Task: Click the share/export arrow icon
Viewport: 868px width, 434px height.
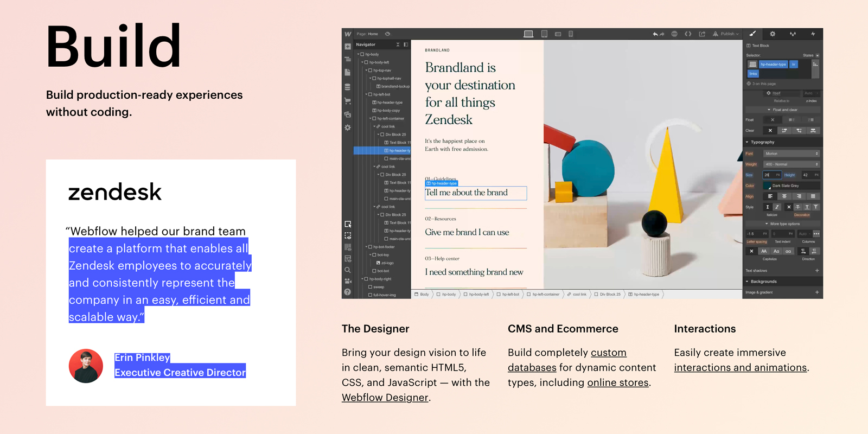Action: coord(702,34)
